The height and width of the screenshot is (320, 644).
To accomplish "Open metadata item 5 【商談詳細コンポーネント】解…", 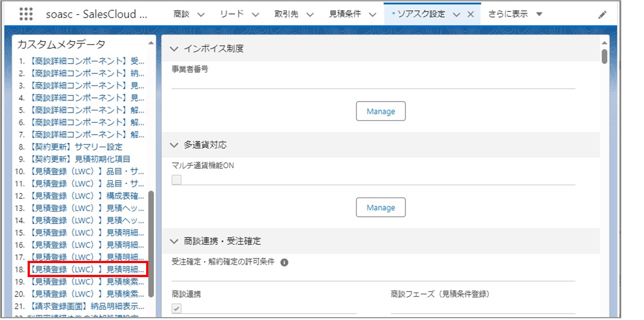I will (87, 110).
